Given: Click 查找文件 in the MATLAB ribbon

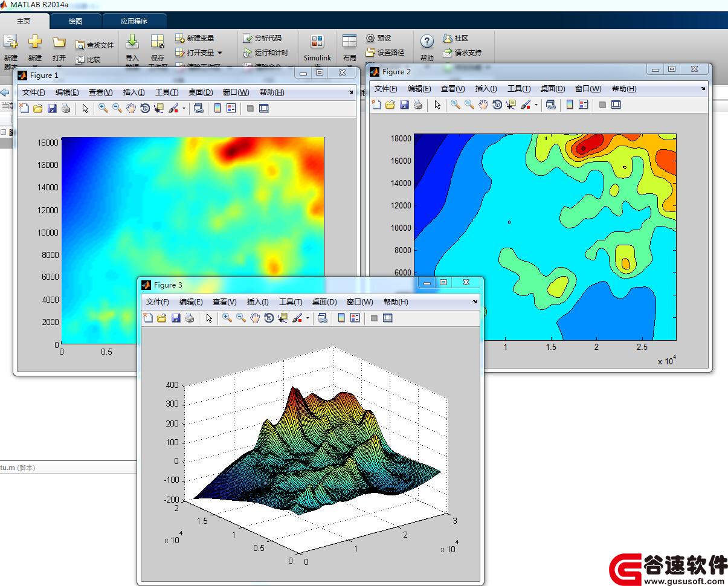Looking at the screenshot, I should 94,45.
